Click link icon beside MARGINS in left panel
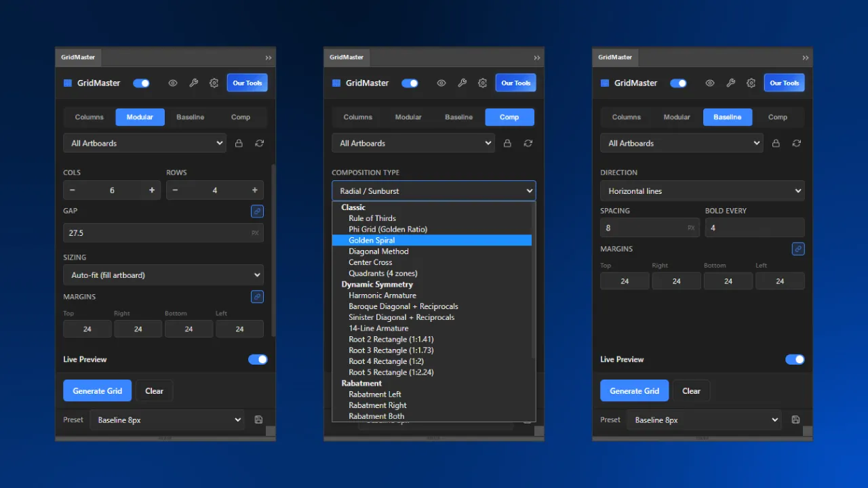Screen dimensions: 868x488 [x=257, y=297]
